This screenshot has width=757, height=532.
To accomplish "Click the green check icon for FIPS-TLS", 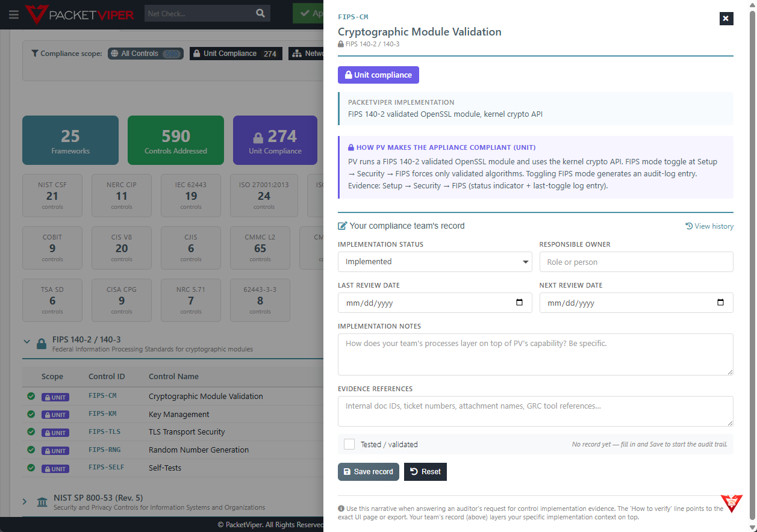I will tap(31, 431).
